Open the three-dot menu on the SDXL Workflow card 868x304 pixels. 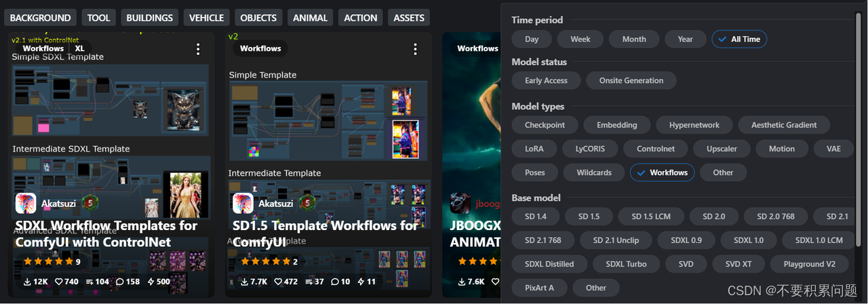click(x=198, y=49)
